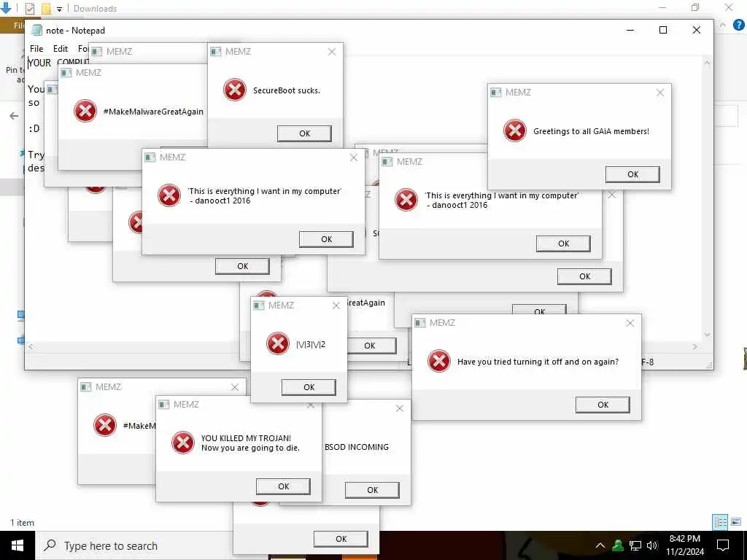Click Notepad horizontal scrollbar left arrow
747x560 pixels.
[31, 346]
